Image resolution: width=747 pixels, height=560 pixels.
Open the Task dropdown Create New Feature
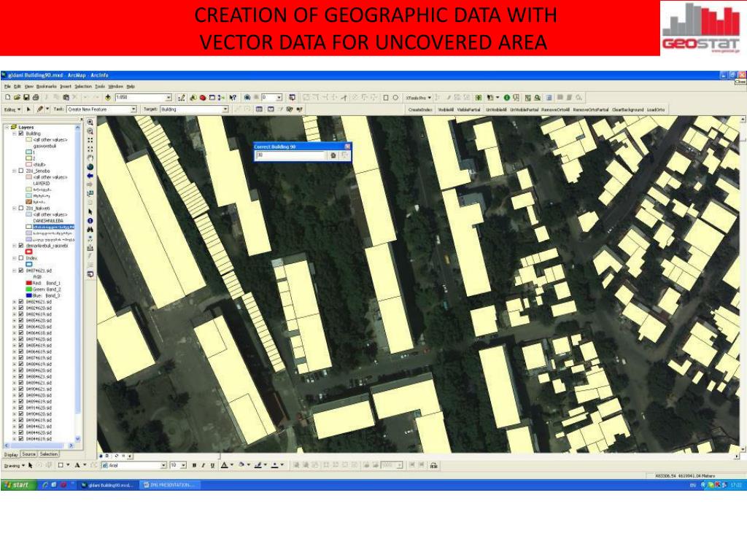pyautogui.click(x=133, y=109)
